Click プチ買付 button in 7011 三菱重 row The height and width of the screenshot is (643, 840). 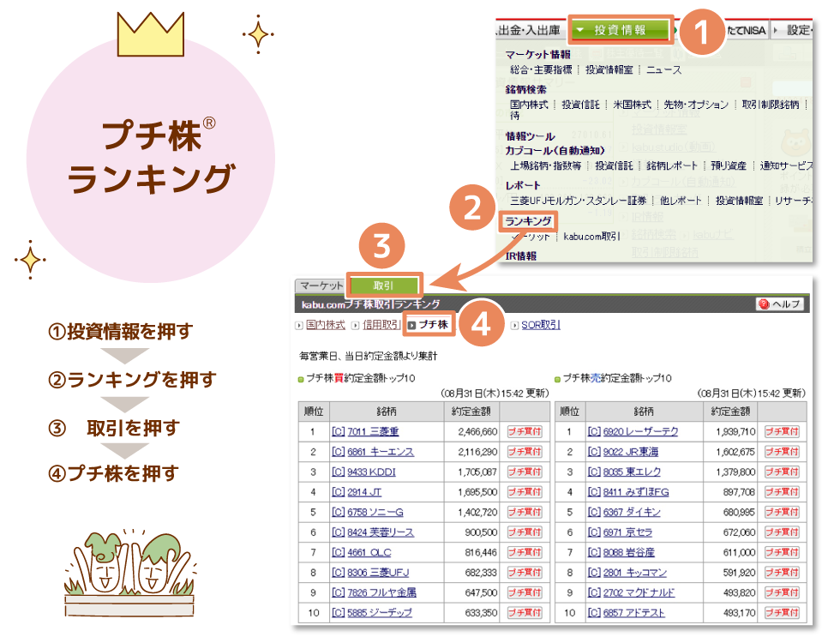[x=525, y=431]
